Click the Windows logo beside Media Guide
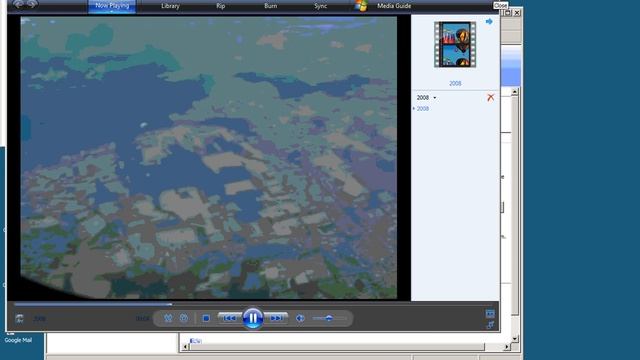This screenshot has width=640, height=360. (x=361, y=5)
